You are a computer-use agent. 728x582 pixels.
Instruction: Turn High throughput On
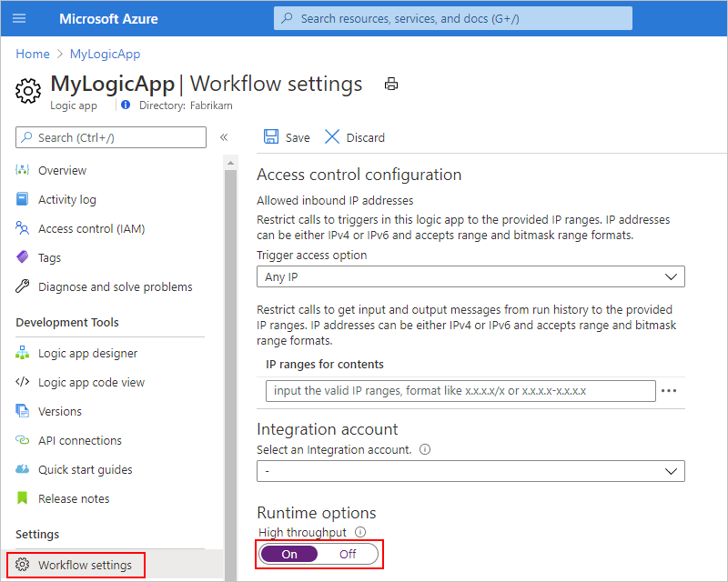(288, 554)
